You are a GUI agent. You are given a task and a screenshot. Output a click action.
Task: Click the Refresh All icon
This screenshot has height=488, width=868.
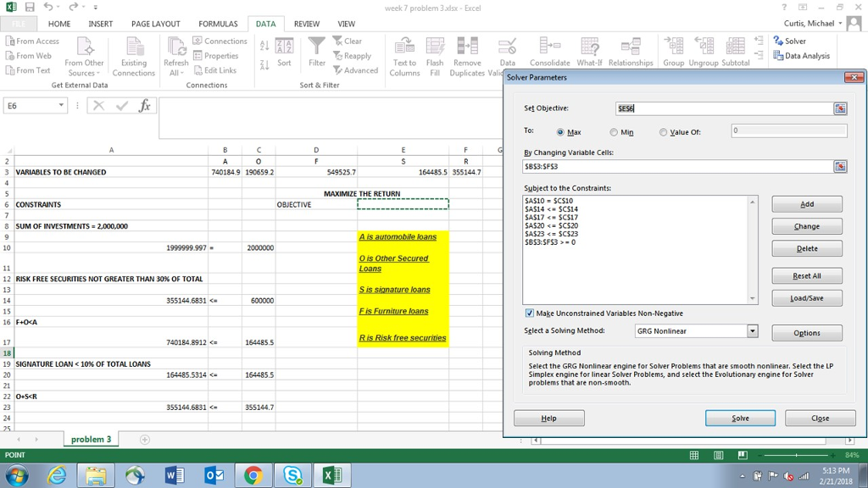point(176,47)
